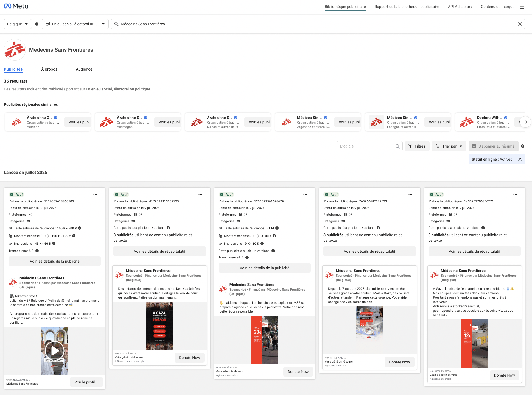This screenshot has width=532, height=395.
Task: Click info icon beside Impressions 45 K - 50 K
Action: pos(54,243)
